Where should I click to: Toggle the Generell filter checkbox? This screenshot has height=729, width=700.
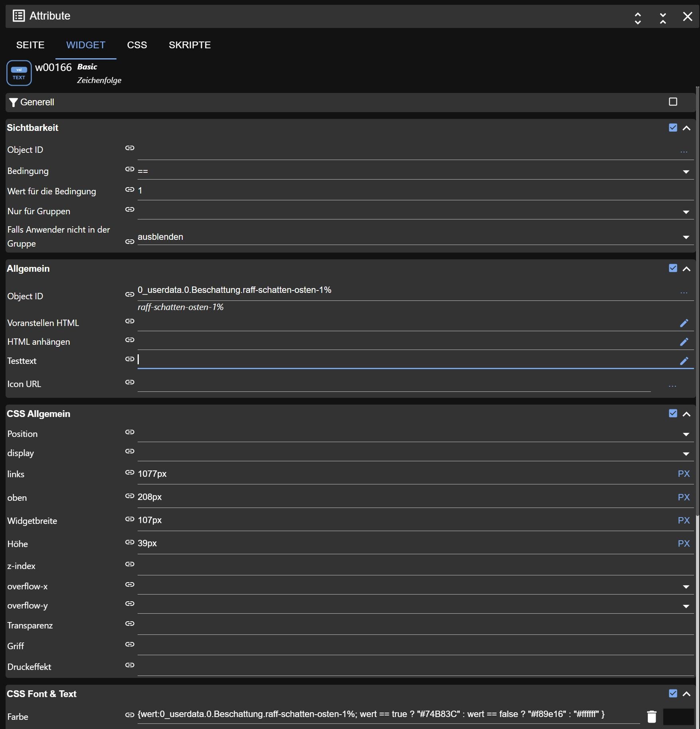pos(673,102)
